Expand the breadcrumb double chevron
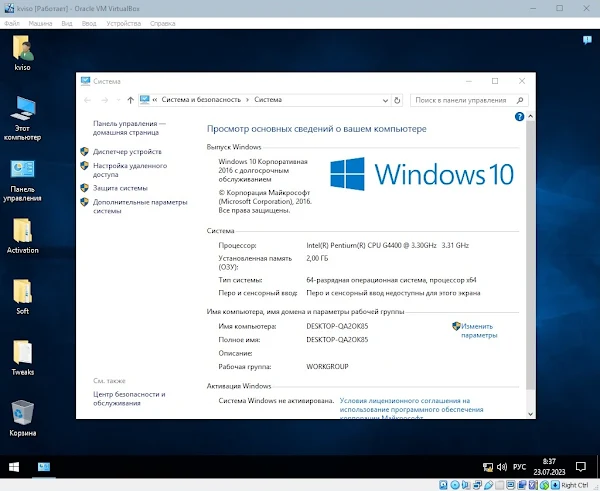Screen dimensions: 600x491 point(155,100)
